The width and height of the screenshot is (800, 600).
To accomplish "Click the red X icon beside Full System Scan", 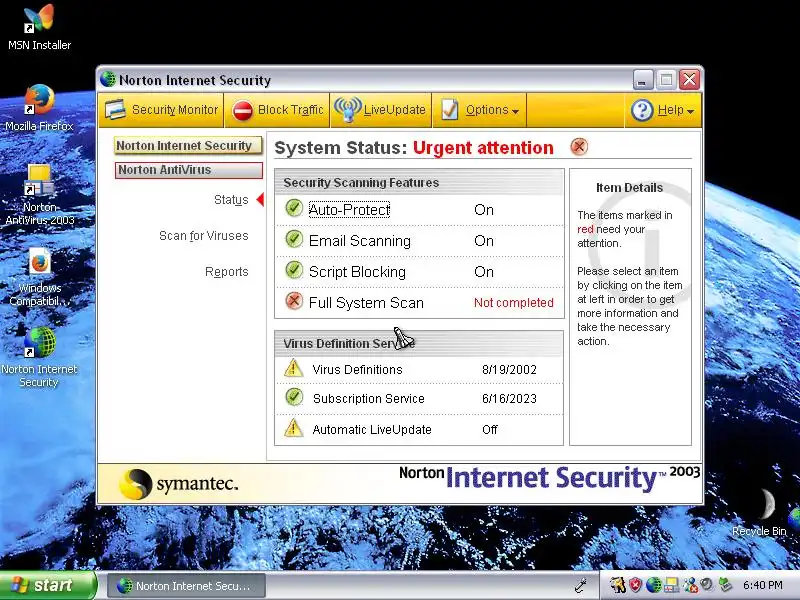I will [294, 301].
